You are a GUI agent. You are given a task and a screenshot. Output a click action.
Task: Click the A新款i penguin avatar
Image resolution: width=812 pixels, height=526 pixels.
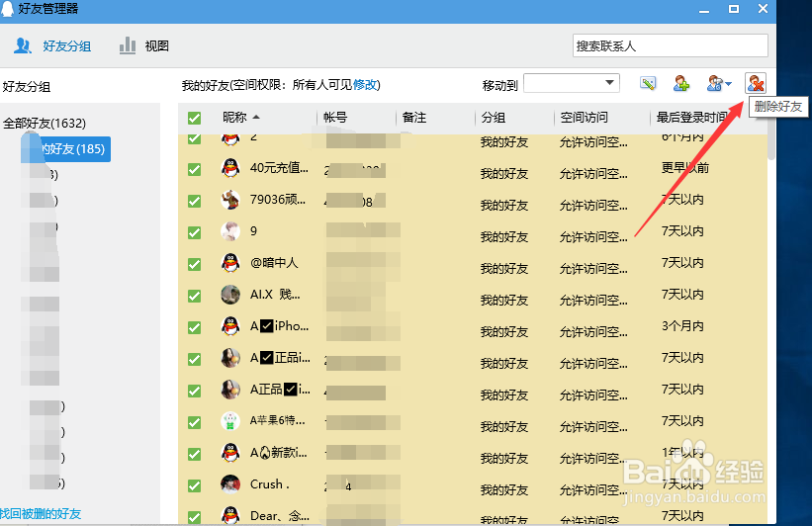point(229,453)
